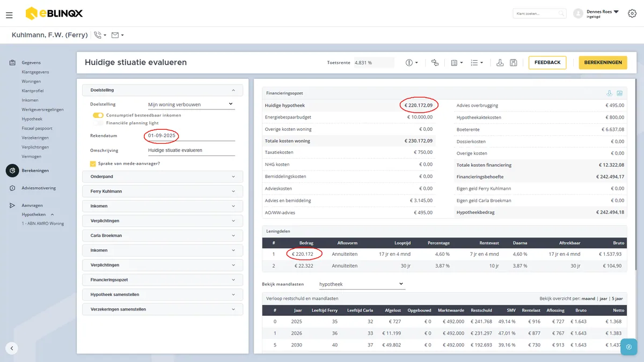Save the calculation with floppy icon
Image resolution: width=644 pixels, height=362 pixels.
point(514,63)
